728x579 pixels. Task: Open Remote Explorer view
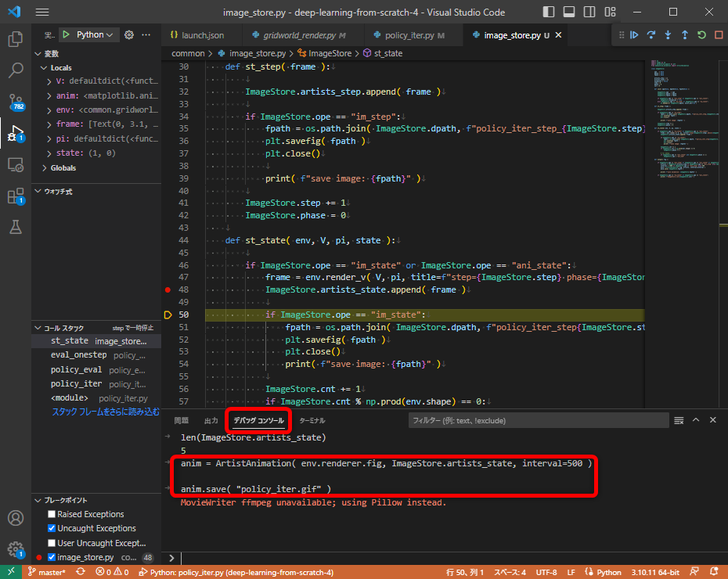tap(16, 164)
